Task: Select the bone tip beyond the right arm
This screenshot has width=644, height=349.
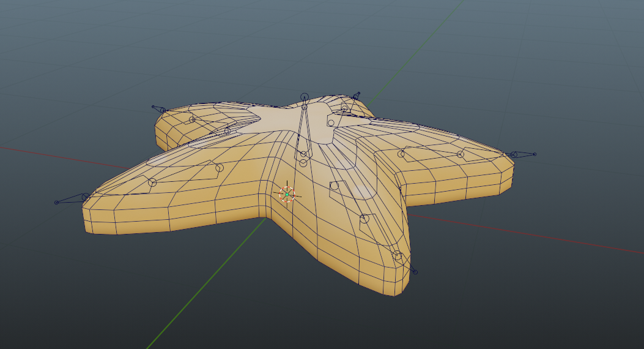Action: pos(535,154)
